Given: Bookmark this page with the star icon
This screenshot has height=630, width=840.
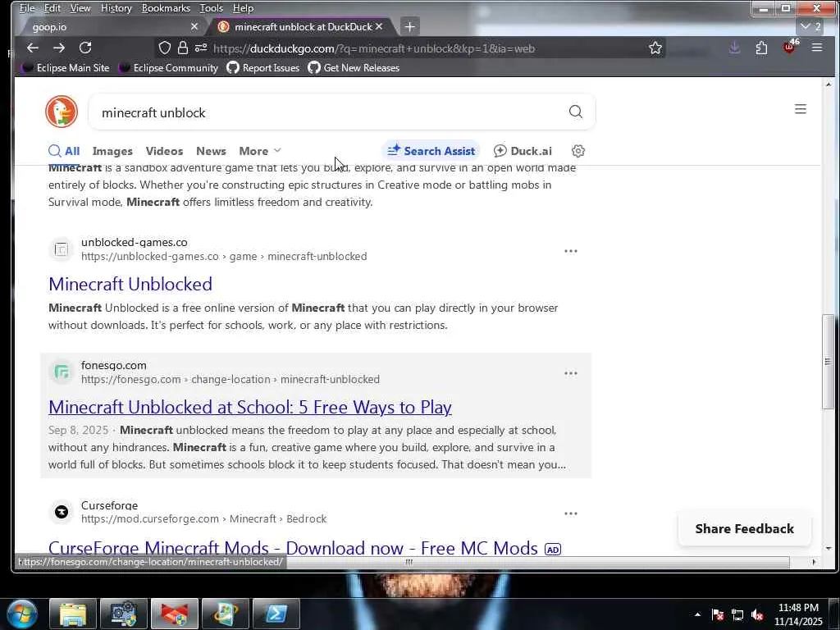Looking at the screenshot, I should [655, 48].
